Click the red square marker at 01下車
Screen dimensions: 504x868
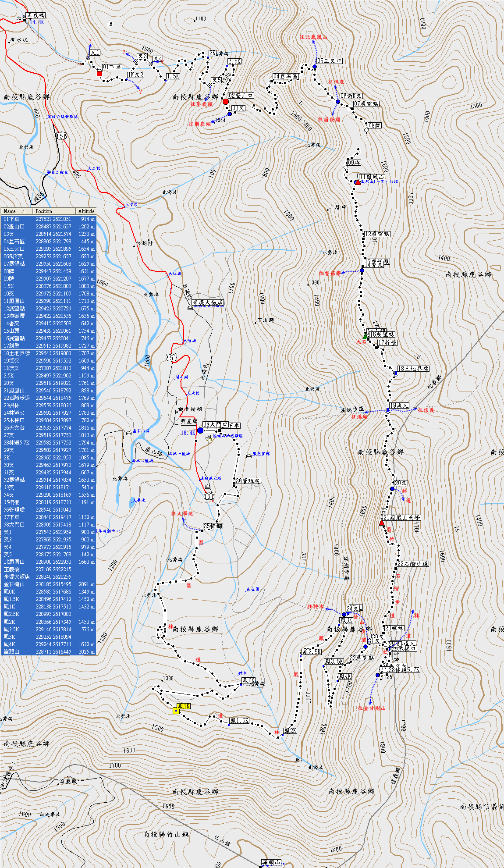99,74
